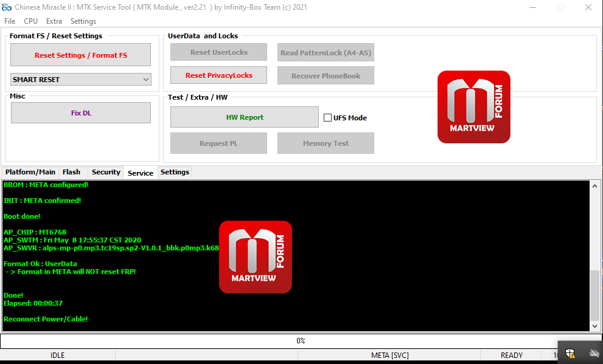Click the Recover PhoneBook button
Viewport: 603px width, 364px height.
(x=326, y=75)
